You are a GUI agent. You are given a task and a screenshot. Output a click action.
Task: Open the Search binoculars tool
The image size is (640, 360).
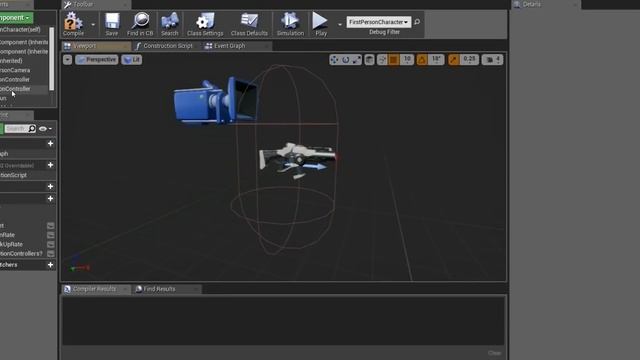pos(170,24)
